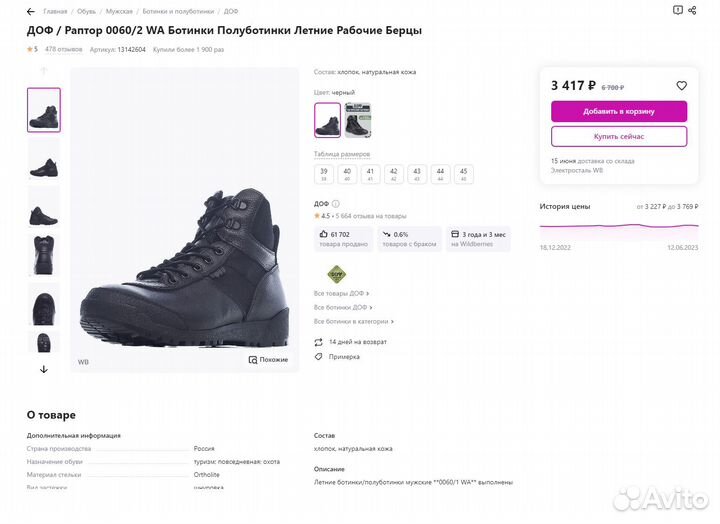Add product to favorites with heart icon
Image resolution: width=720 pixels, height=524 pixels.
pos(682,86)
